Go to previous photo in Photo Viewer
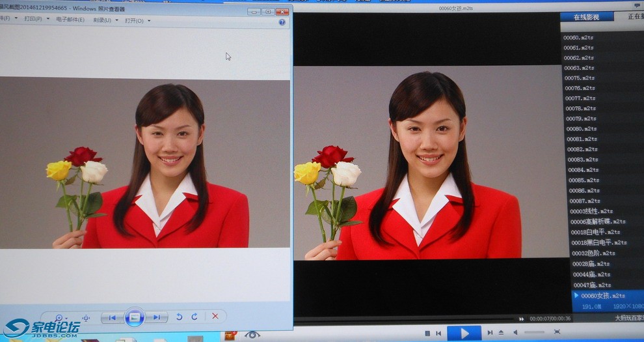The image size is (644, 342). pyautogui.click(x=112, y=317)
